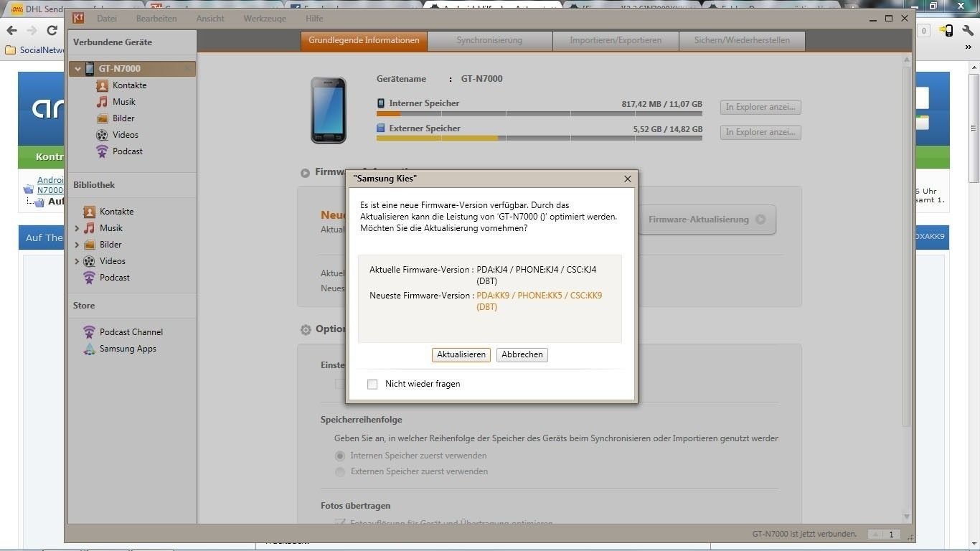Open Samsung Apps in Store
The width and height of the screenshot is (980, 551).
click(128, 349)
